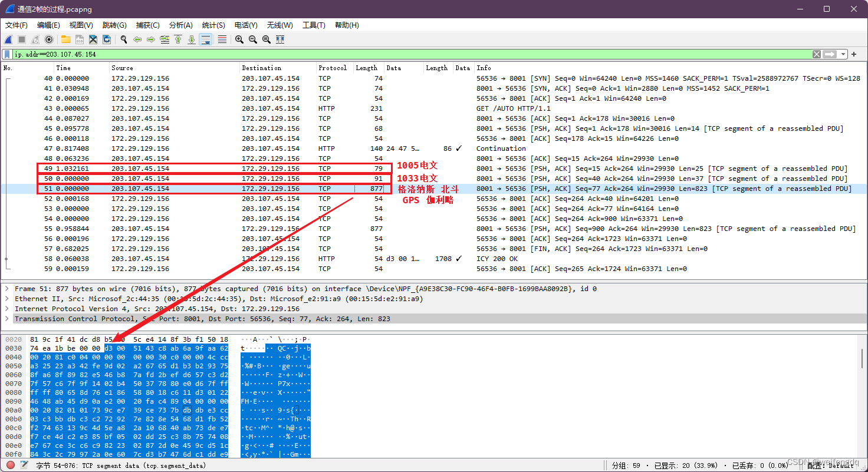Open capture options via the gear icon

pyautogui.click(x=49, y=39)
